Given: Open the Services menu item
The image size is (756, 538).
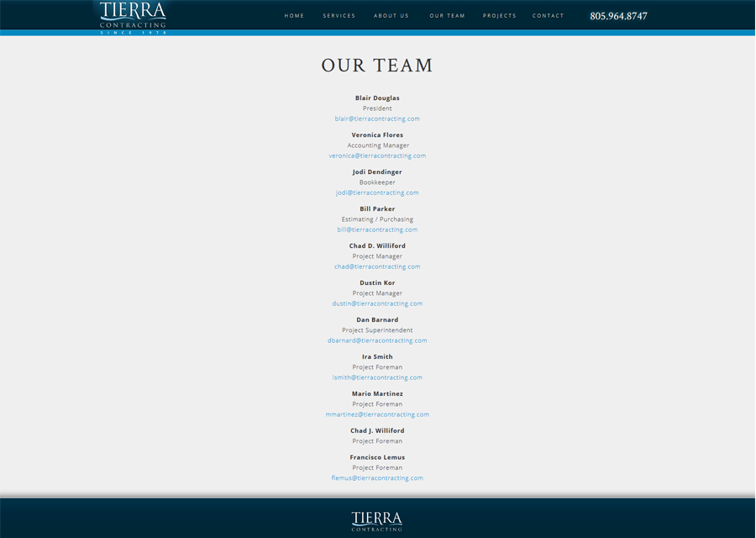Looking at the screenshot, I should [339, 15].
